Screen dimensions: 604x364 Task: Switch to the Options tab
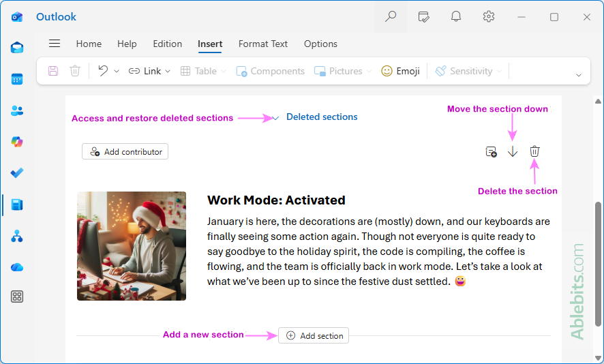pyautogui.click(x=320, y=44)
